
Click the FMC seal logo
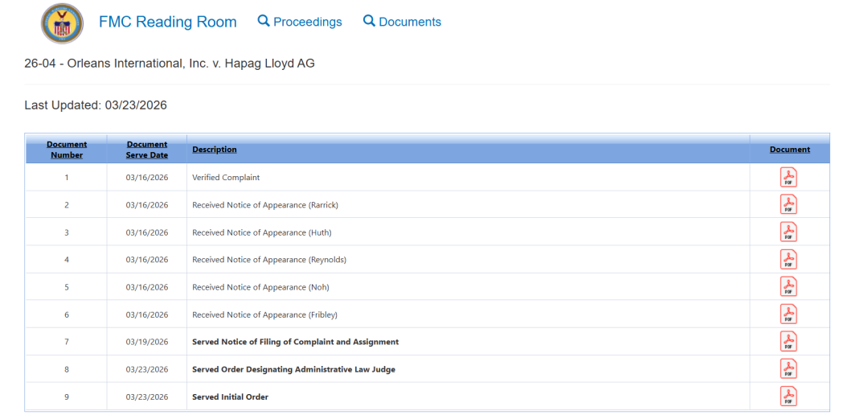coord(62,23)
